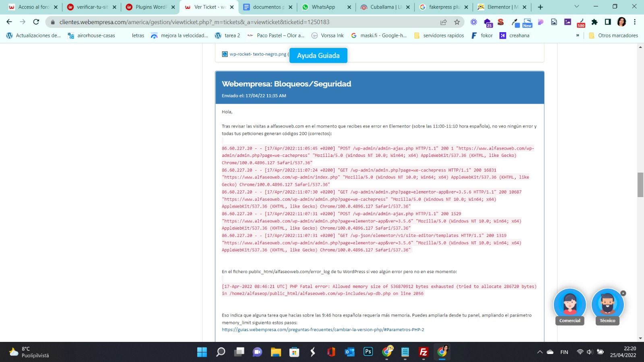Image resolution: width=644 pixels, height=362 pixels.
Task: Open the purple P extension icon
Action: click(x=541, y=22)
